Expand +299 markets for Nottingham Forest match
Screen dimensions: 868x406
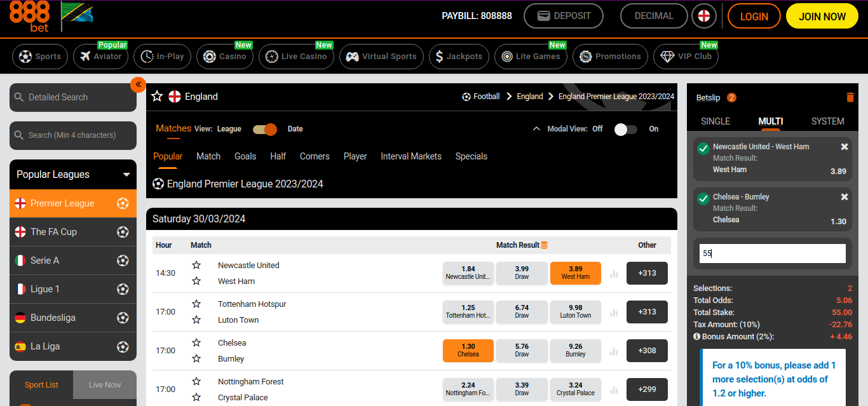tap(647, 389)
